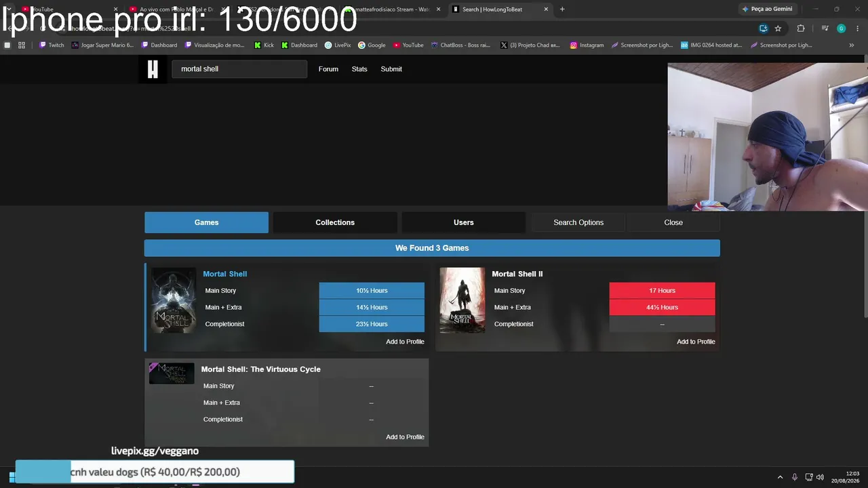Open the IMG 0264 hosted bookmark
Viewport: 868px width, 488px height.
(x=711, y=45)
